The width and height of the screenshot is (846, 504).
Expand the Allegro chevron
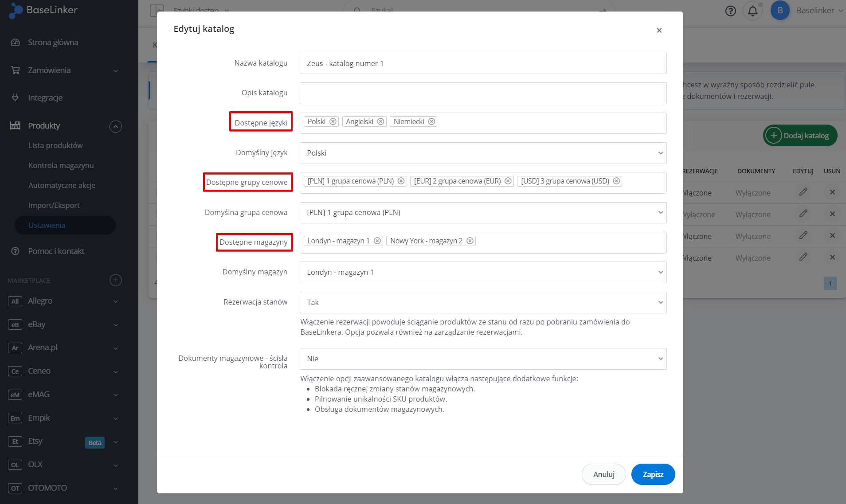[x=115, y=301]
